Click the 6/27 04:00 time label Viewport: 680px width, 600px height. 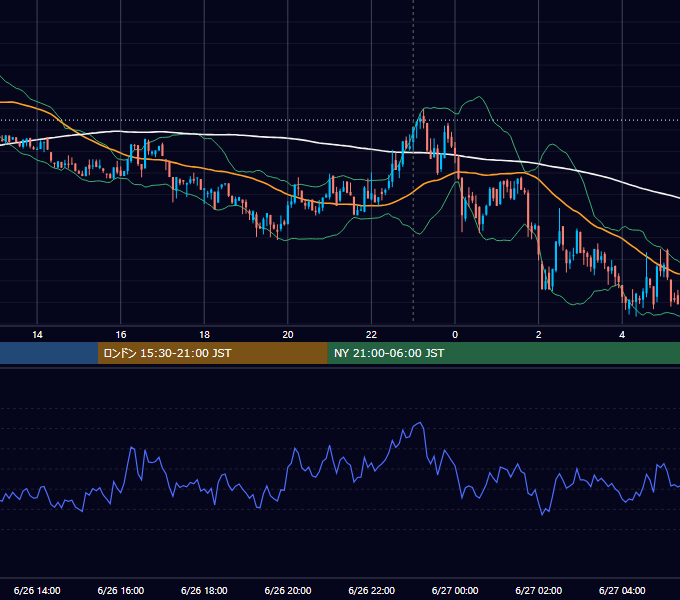[x=622, y=590]
